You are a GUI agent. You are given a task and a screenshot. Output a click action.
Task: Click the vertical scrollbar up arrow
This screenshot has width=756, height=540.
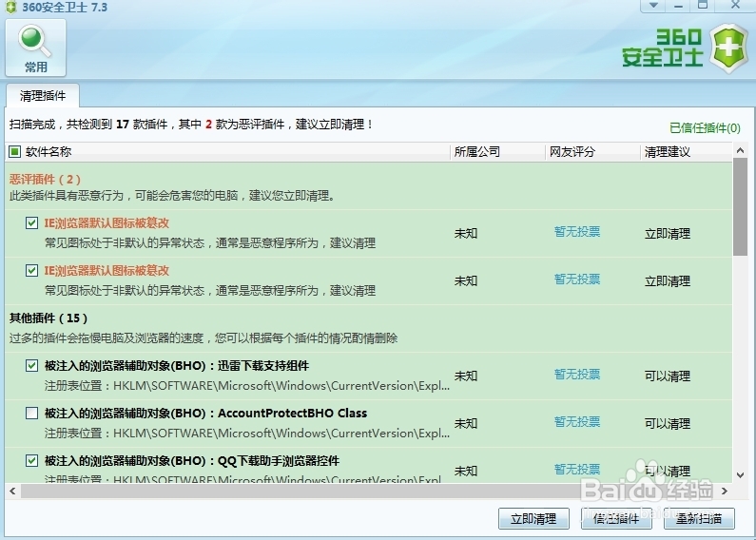point(740,150)
